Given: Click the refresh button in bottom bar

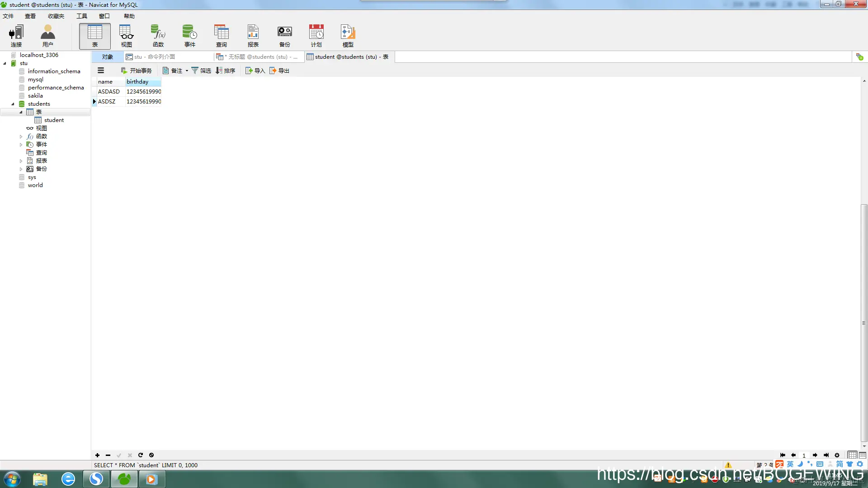Looking at the screenshot, I should (141, 455).
